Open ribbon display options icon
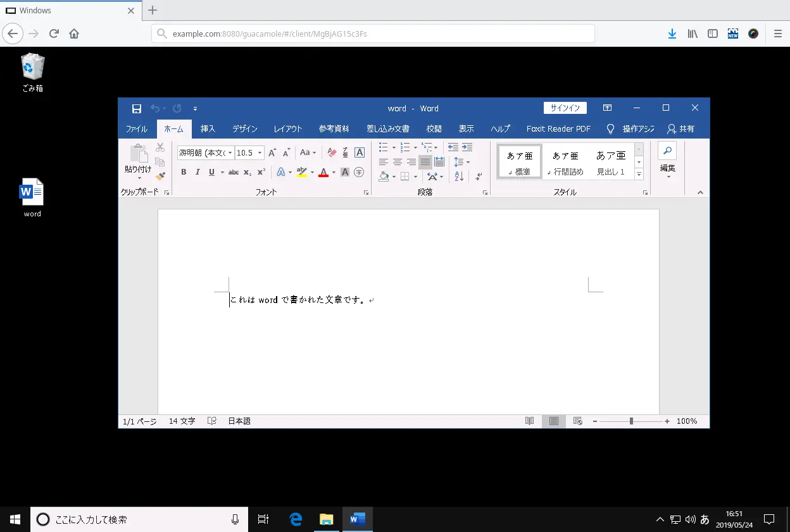The height and width of the screenshot is (532, 790). pyautogui.click(x=607, y=108)
